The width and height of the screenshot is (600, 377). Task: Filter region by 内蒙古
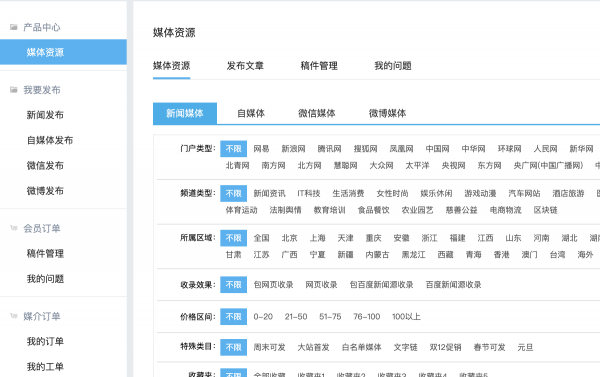click(x=377, y=255)
